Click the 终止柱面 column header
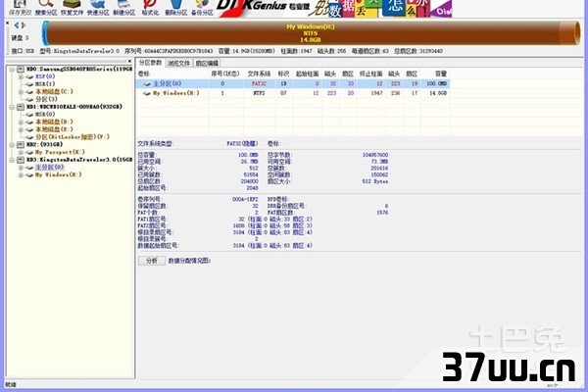The height and width of the screenshot is (392, 588). click(x=370, y=73)
